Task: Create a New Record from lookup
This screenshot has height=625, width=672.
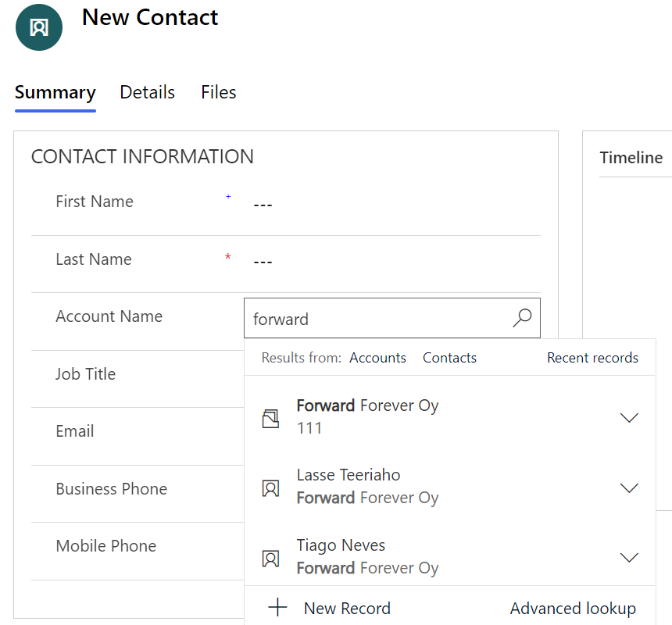Action: [x=346, y=608]
